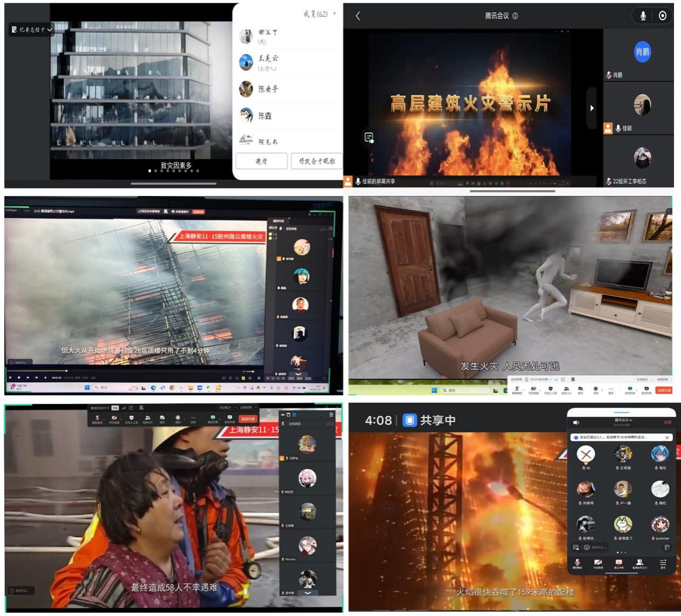Toggle mute microphone in bottom-left toolbar
This screenshot has height=616, width=681.
pyautogui.click(x=98, y=418)
